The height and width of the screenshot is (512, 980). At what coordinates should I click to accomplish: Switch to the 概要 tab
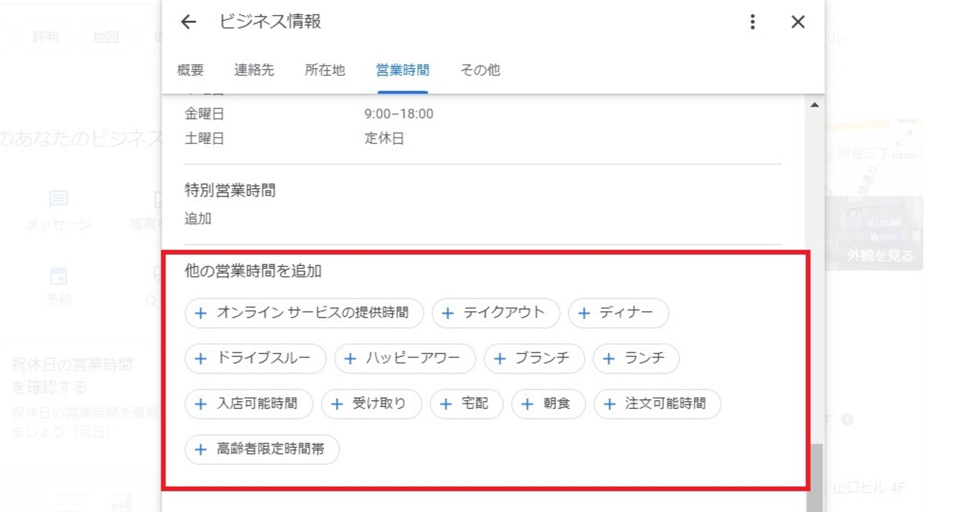coord(190,70)
